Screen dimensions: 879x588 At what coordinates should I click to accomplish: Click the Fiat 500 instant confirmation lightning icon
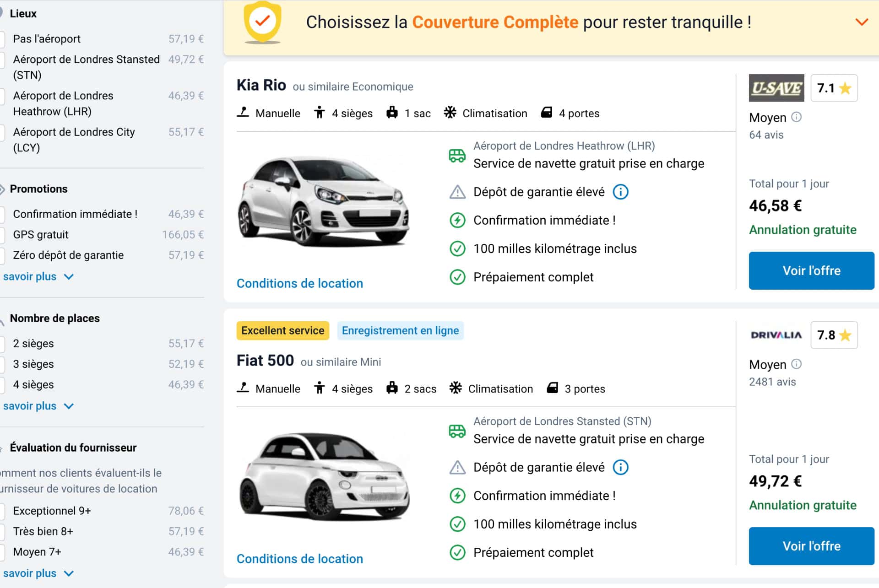(x=457, y=496)
